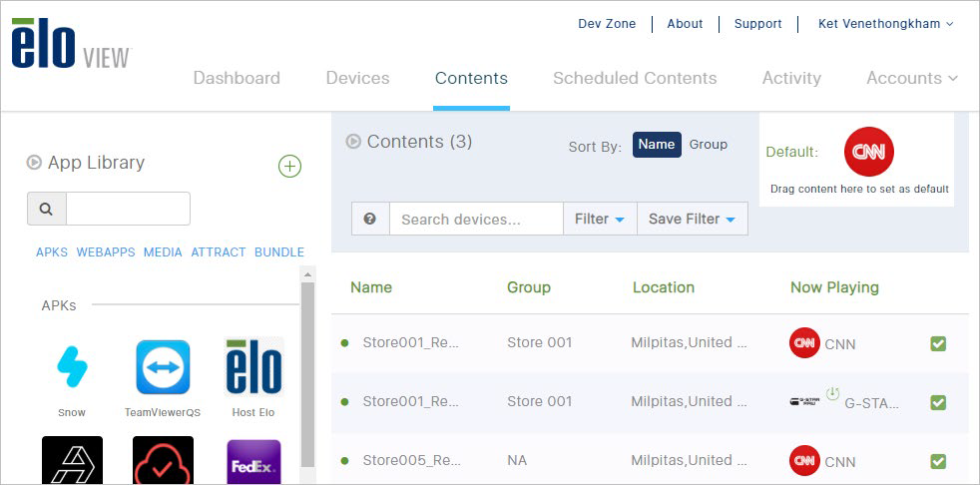Click green status dot of Store005 row
980x485 pixels.
tap(344, 461)
